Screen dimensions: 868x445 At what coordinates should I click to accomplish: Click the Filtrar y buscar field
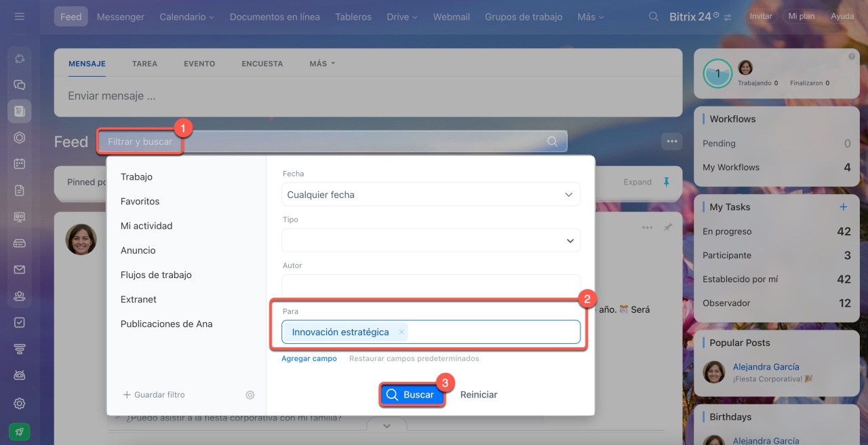332,142
